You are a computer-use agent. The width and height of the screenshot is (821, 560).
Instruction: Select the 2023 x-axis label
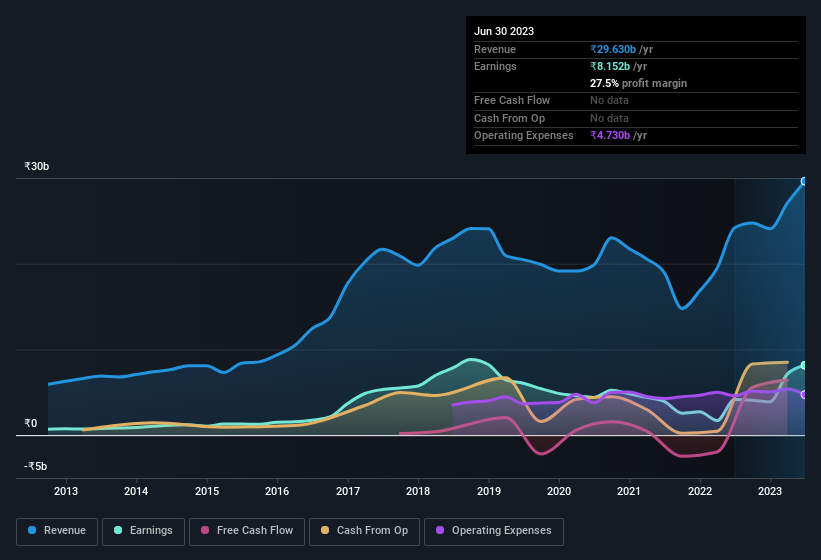tap(770, 491)
